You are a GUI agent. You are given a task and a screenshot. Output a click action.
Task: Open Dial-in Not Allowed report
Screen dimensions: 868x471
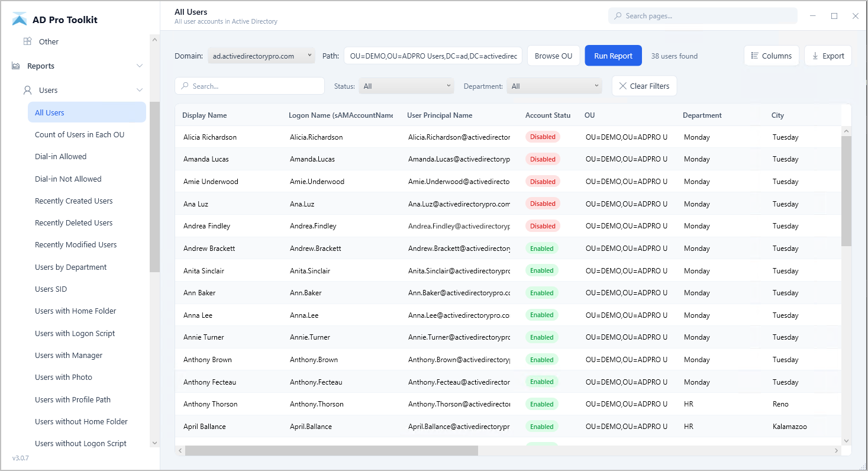tap(68, 179)
